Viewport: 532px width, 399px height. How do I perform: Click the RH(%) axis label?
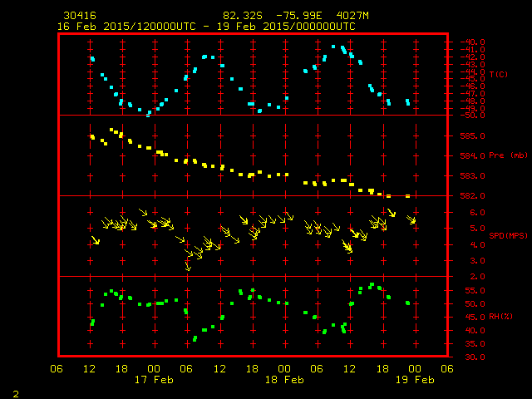tap(500, 317)
